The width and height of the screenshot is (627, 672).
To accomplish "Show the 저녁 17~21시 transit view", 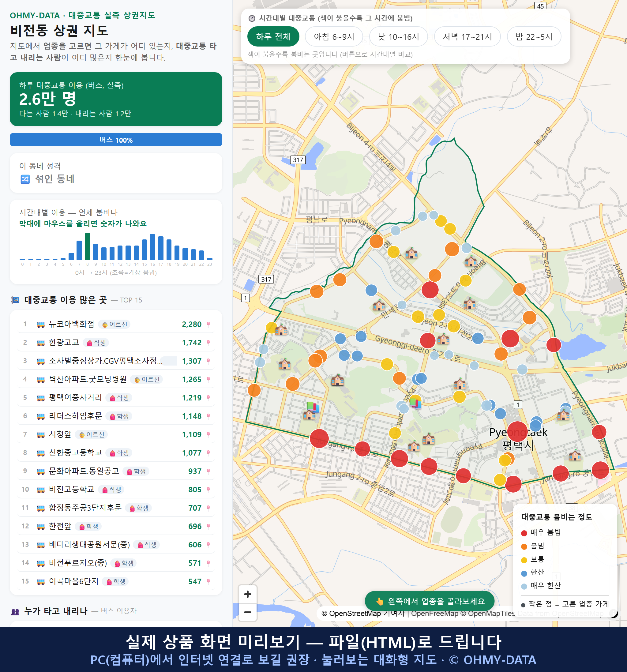I will point(467,36).
